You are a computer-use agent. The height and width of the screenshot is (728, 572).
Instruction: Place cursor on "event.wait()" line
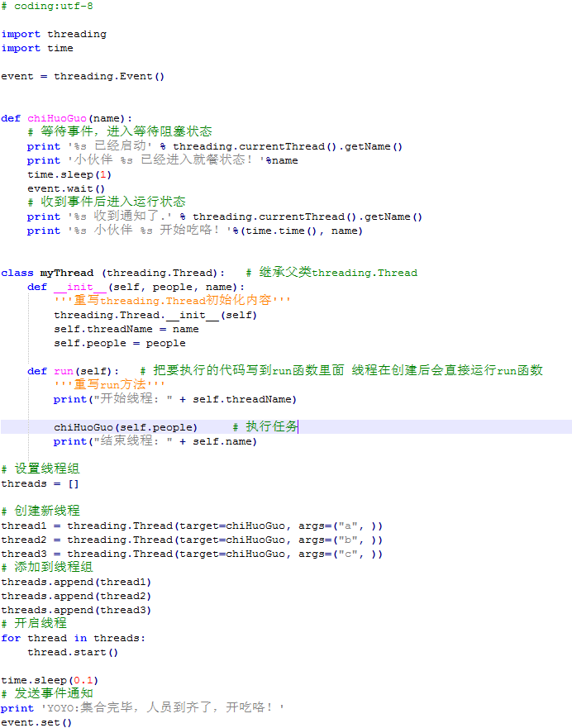66,188
